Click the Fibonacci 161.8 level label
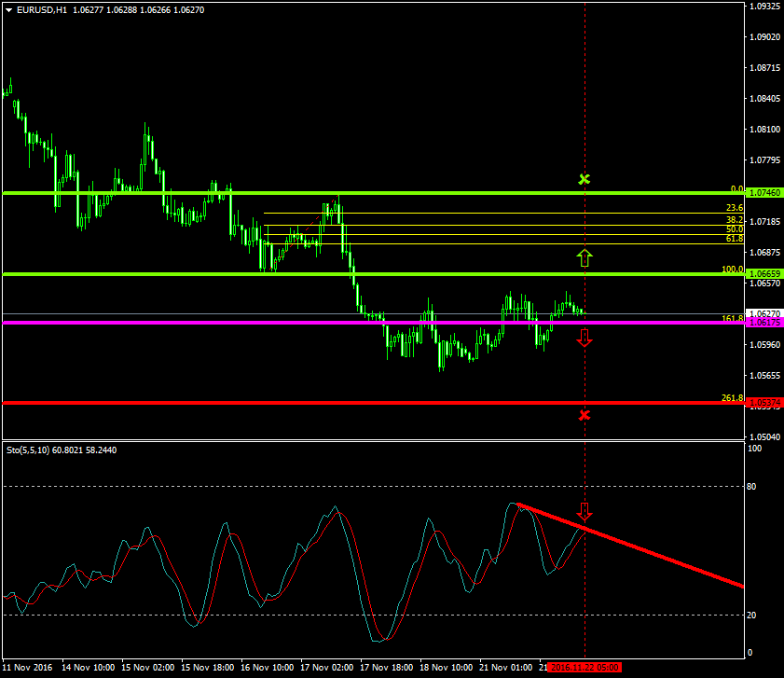 tap(732, 318)
